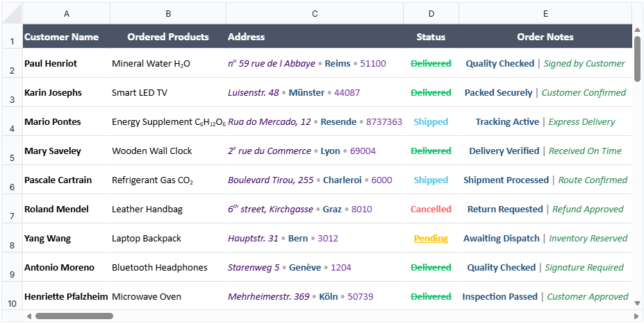Select the Yang Wang cell
Screen dimensions: 644x324
pos(67,238)
